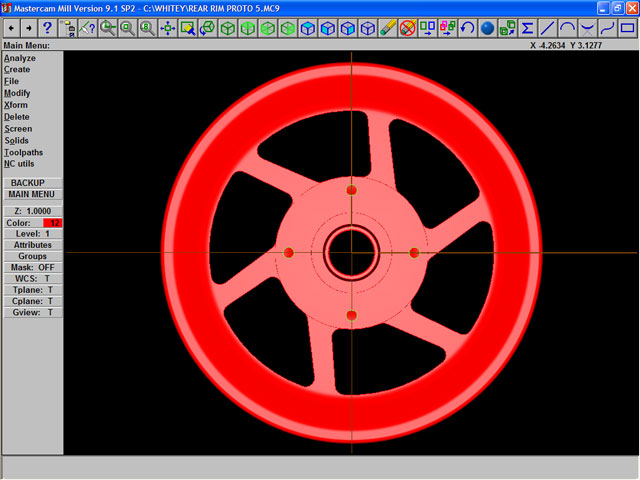Click the blue question mark Help icon

point(47,28)
